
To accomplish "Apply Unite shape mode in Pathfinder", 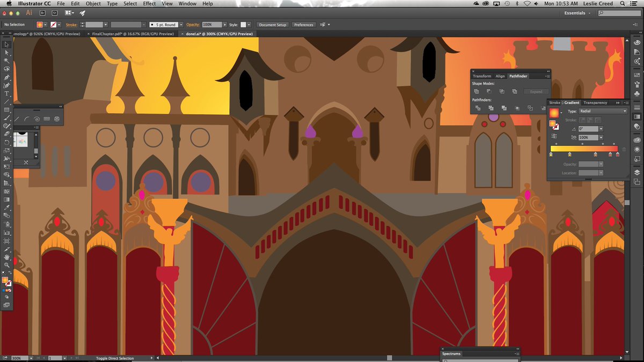I will pyautogui.click(x=476, y=91).
